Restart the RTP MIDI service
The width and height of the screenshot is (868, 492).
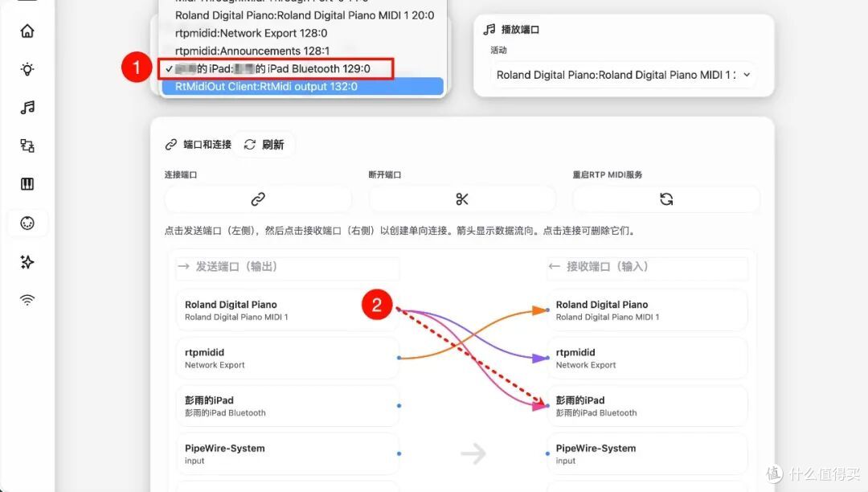pos(666,199)
